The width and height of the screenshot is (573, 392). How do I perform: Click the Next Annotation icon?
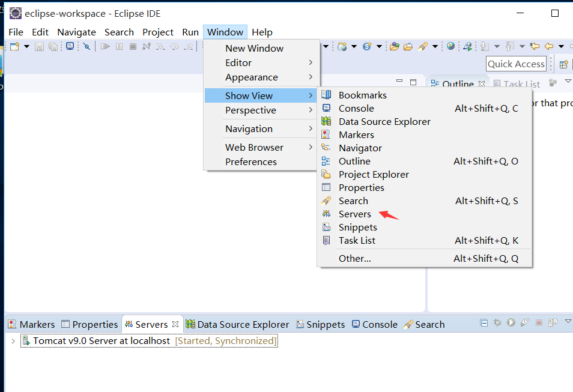pyautogui.click(x=485, y=46)
